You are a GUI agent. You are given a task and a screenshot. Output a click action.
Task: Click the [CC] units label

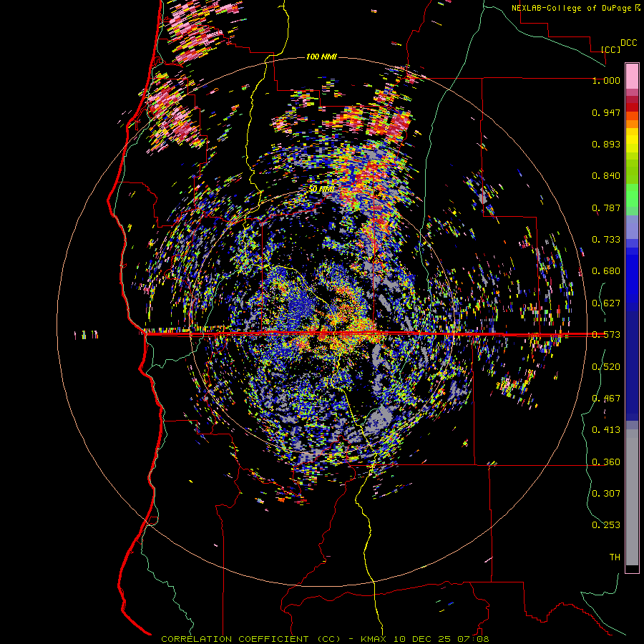611,49
